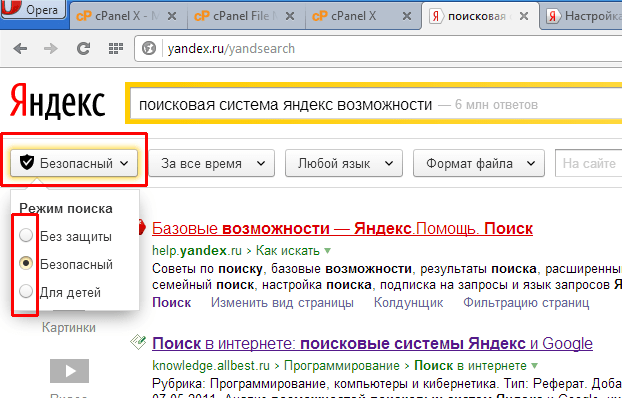Switch to the third cPanel X tab

362,16
